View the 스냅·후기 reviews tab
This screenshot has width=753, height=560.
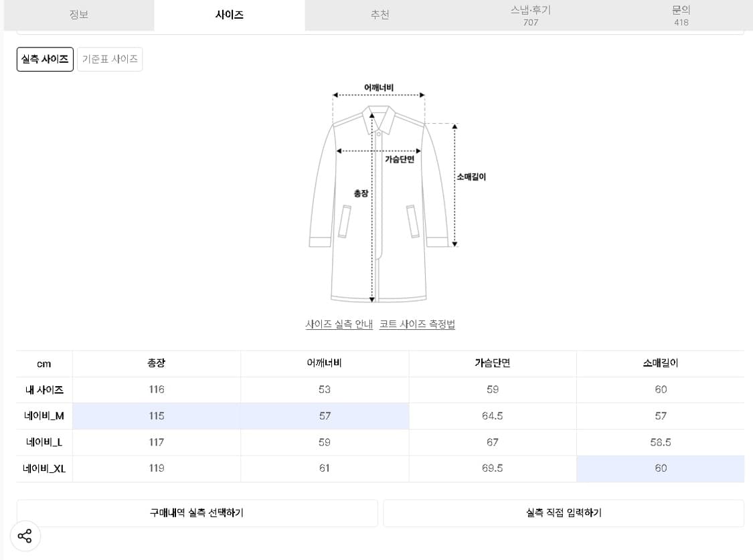click(x=529, y=15)
